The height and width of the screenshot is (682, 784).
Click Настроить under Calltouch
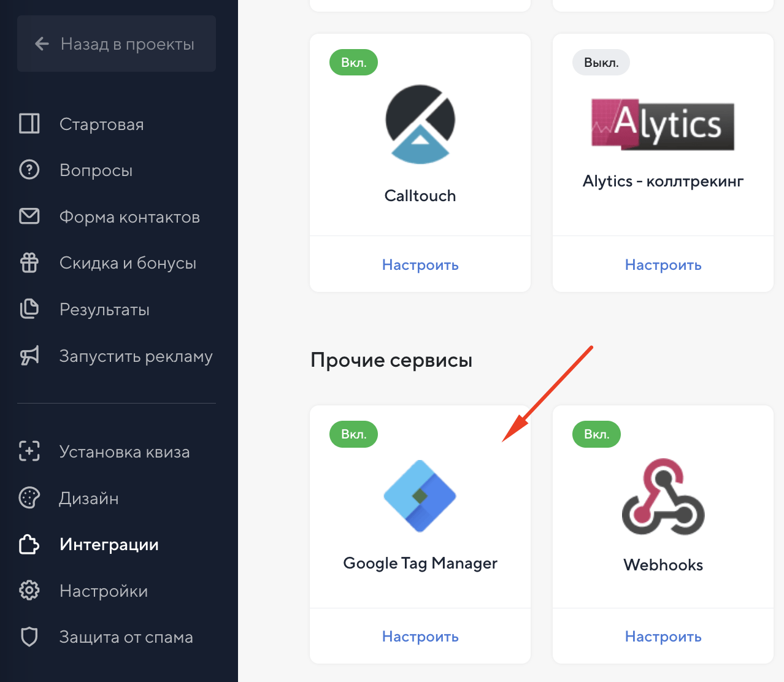click(420, 265)
